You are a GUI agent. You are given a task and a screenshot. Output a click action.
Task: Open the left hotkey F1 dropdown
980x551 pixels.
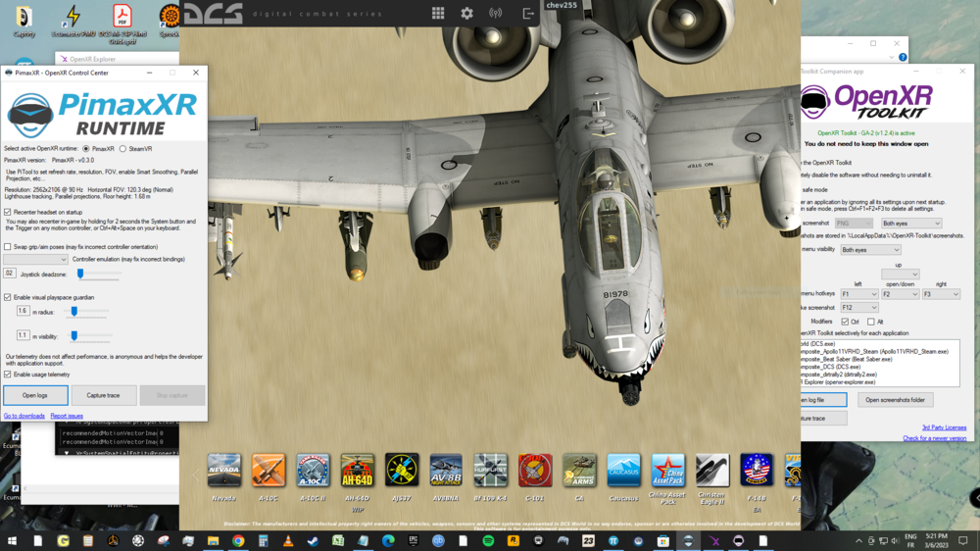[x=858, y=294]
